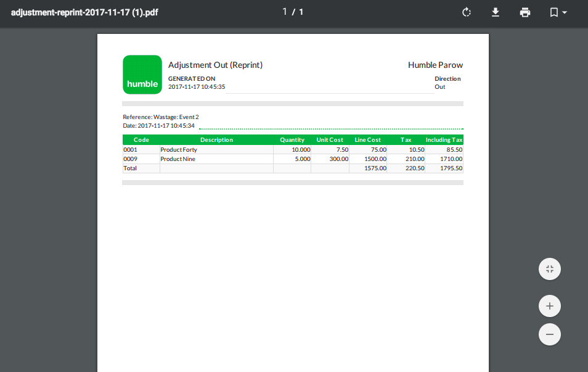Click the 'Tax' column header

(x=406, y=139)
